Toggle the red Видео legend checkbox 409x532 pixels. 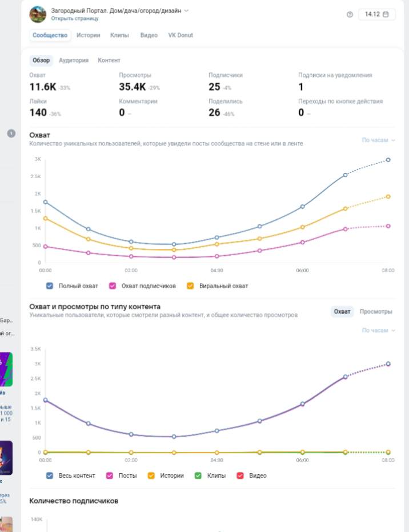tap(240, 475)
